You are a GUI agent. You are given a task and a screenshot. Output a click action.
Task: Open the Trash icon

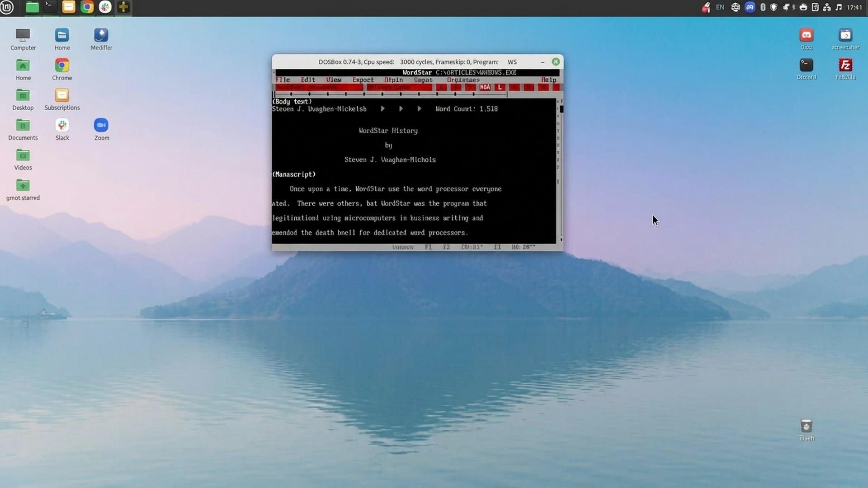pos(807,430)
